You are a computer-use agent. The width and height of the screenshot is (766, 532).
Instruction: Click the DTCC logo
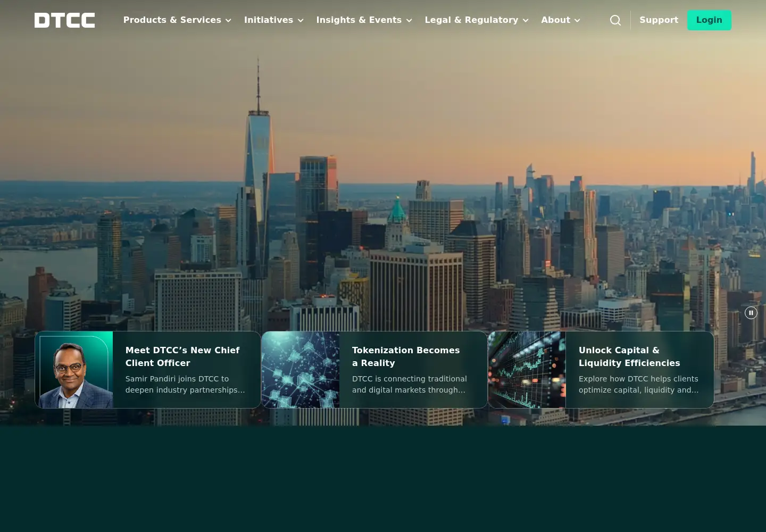(x=65, y=20)
